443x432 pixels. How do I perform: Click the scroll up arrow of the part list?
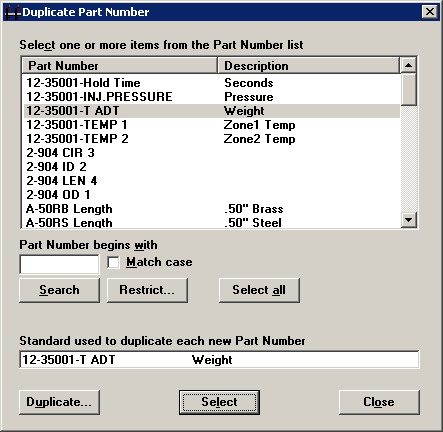[408, 65]
